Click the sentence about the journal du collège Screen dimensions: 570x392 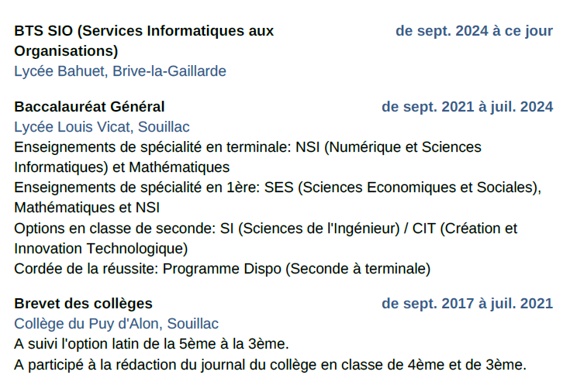[270, 365]
